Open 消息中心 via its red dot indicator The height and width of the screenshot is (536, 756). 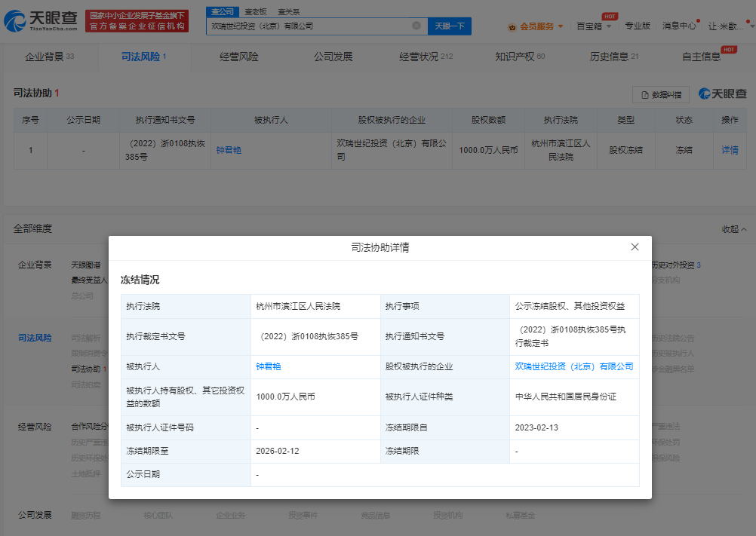pyautogui.click(x=698, y=20)
